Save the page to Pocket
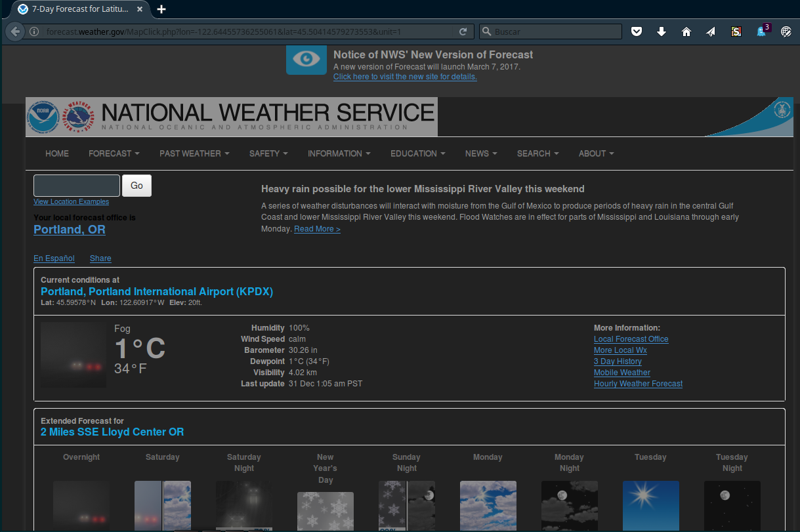This screenshot has width=800, height=532. click(637, 31)
